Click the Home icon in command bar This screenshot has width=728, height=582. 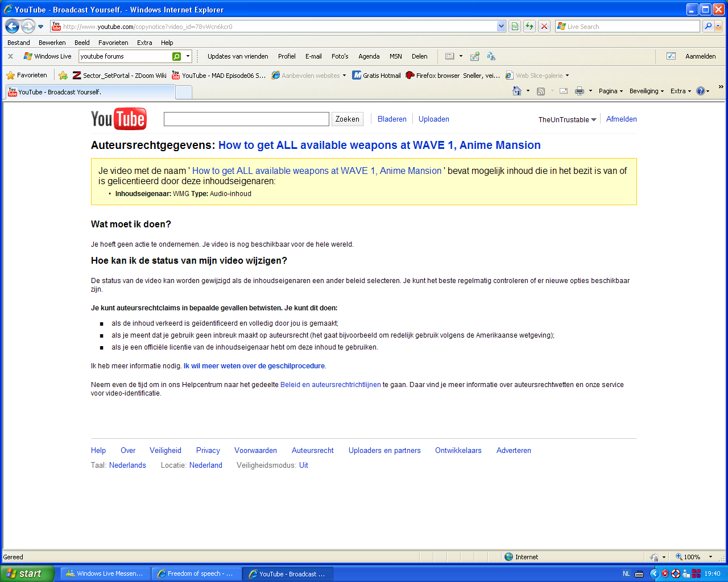(x=517, y=91)
